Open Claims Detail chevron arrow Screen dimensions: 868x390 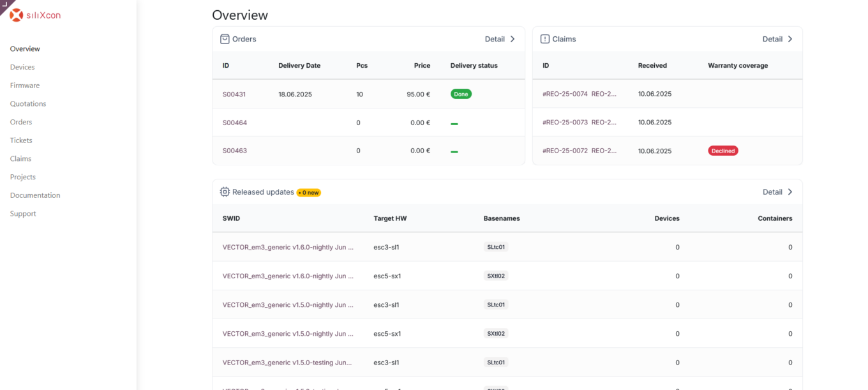790,39
